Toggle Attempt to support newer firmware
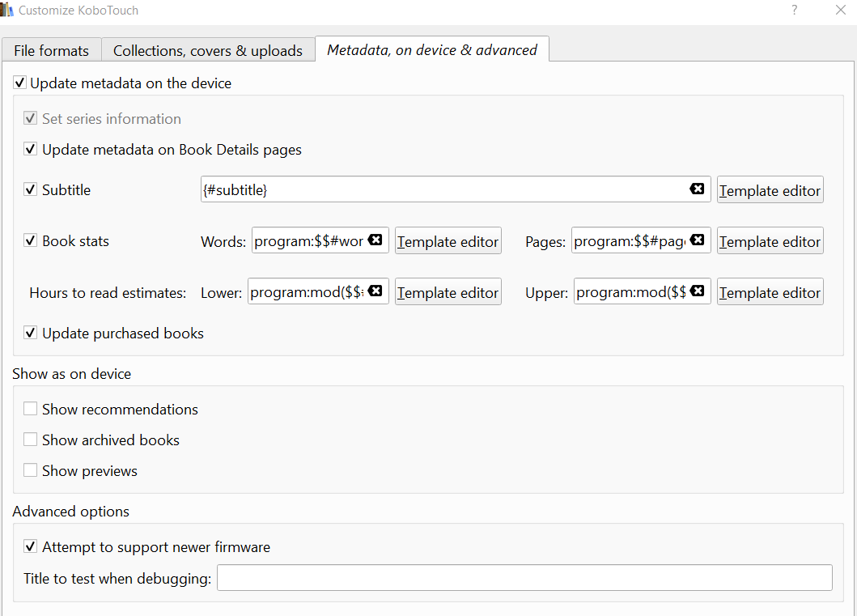Screen dimensions: 857x616 click(31, 547)
